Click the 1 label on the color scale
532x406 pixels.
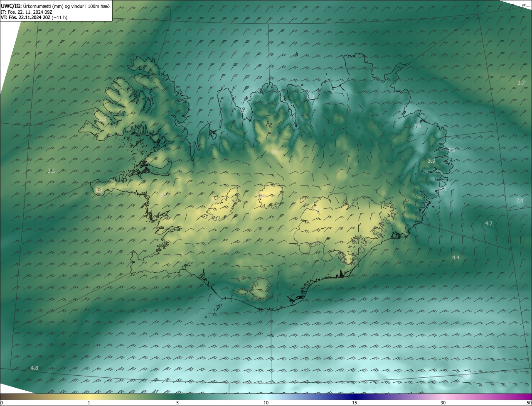pyautogui.click(x=89, y=403)
